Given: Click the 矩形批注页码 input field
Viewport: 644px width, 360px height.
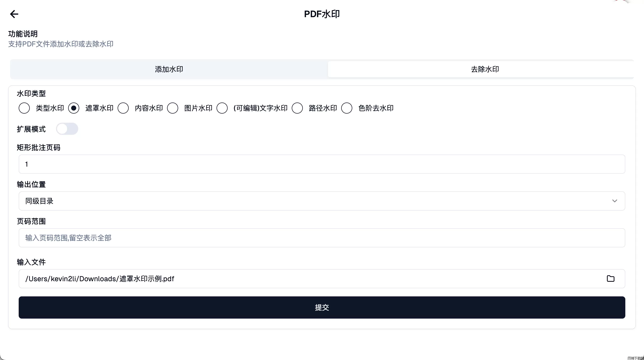Looking at the screenshot, I should (322, 164).
